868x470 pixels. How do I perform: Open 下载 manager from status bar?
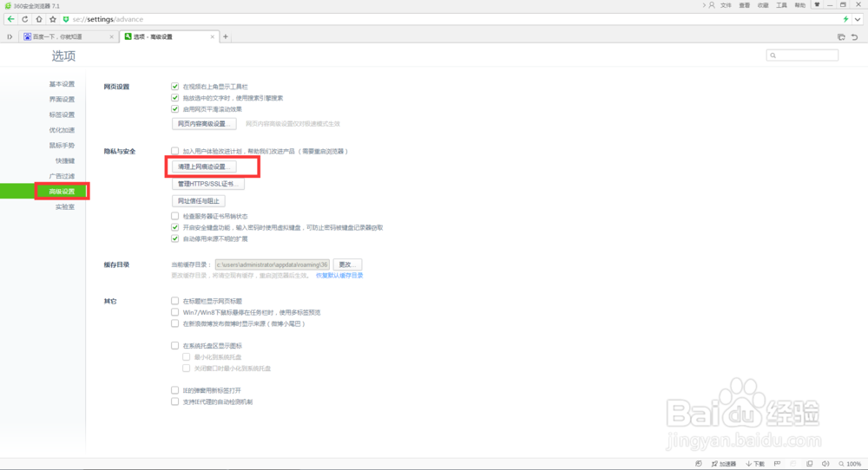click(x=755, y=464)
